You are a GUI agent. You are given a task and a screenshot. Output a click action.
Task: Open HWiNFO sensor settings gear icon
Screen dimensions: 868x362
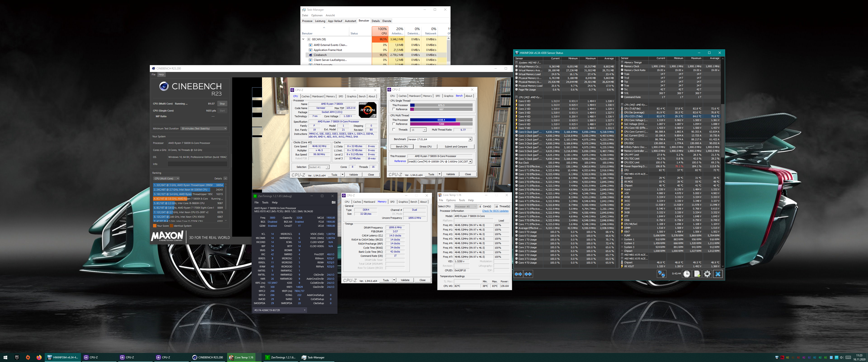point(707,274)
